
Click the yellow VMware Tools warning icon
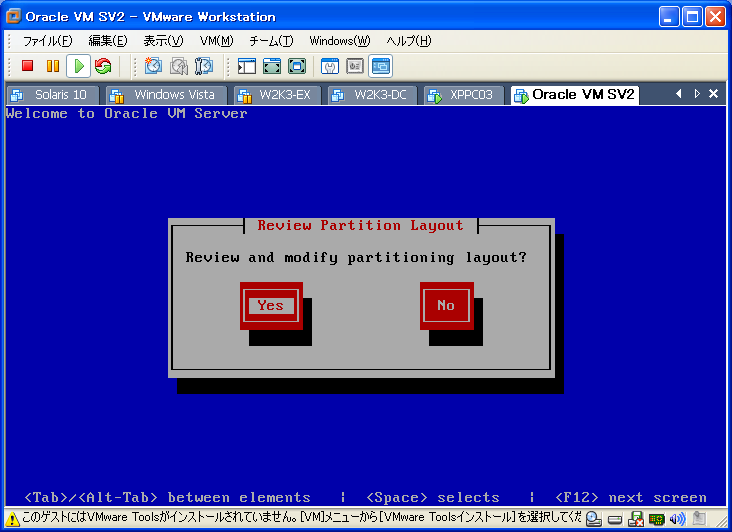tap(13, 519)
